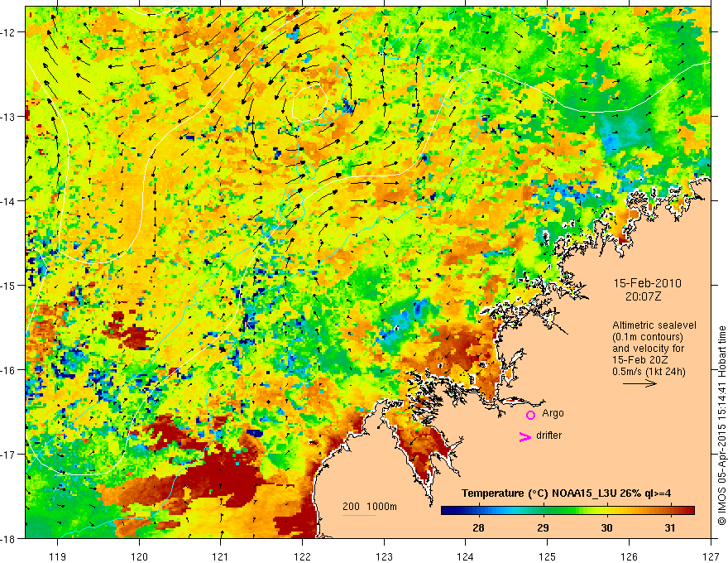Viewport: 728px width, 563px height.
Task: Click the 31 tick label on color bar
Action: click(669, 527)
